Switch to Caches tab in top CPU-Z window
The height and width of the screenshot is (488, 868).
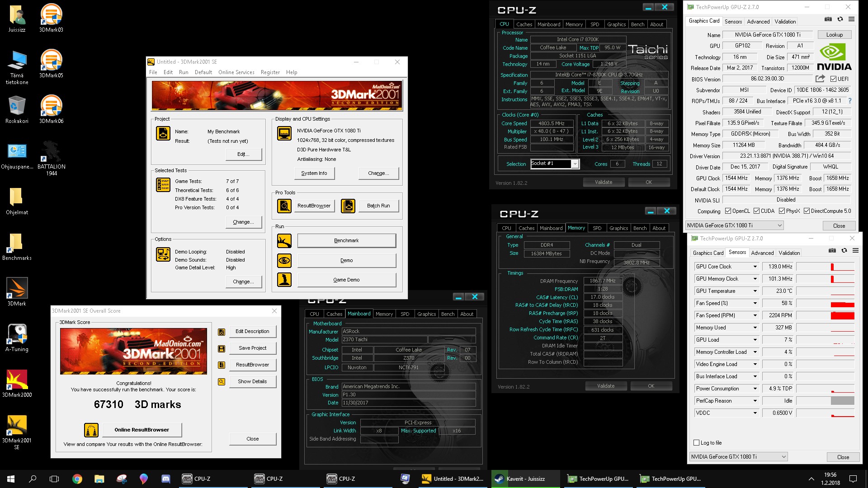524,24
